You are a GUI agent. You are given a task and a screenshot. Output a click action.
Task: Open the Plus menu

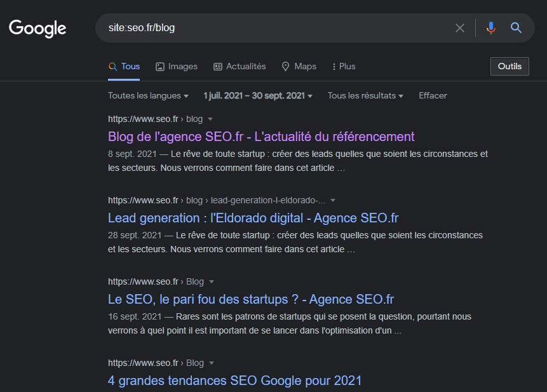tap(344, 66)
